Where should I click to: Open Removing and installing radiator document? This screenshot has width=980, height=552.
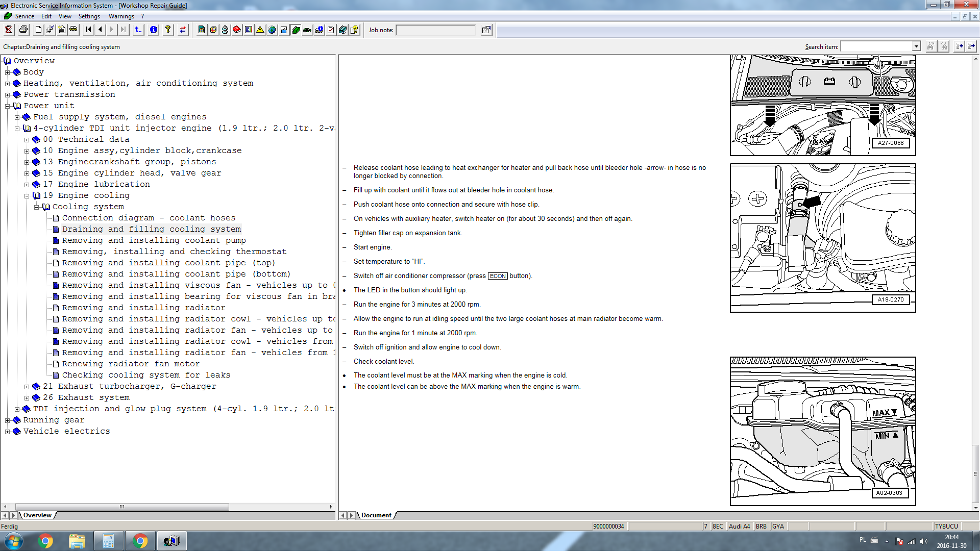(143, 308)
